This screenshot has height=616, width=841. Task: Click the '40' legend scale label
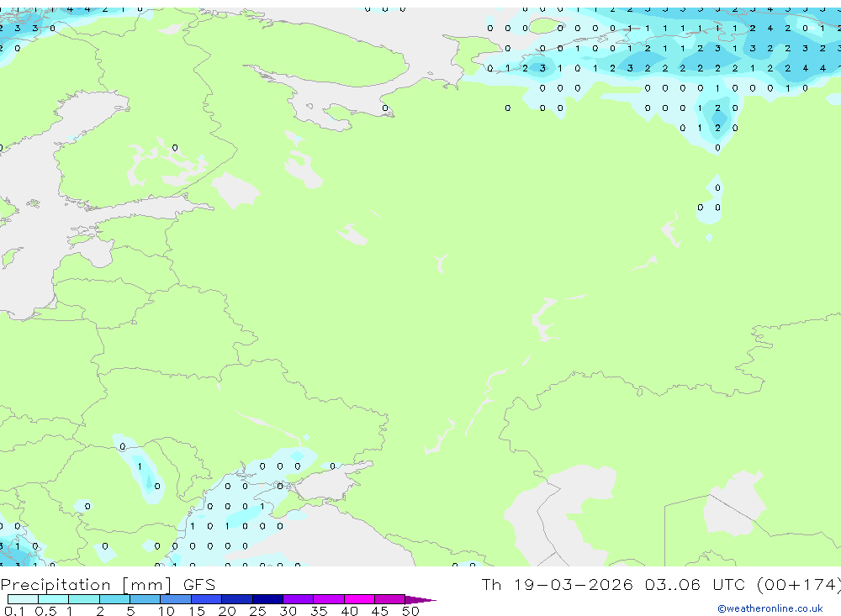point(350,611)
